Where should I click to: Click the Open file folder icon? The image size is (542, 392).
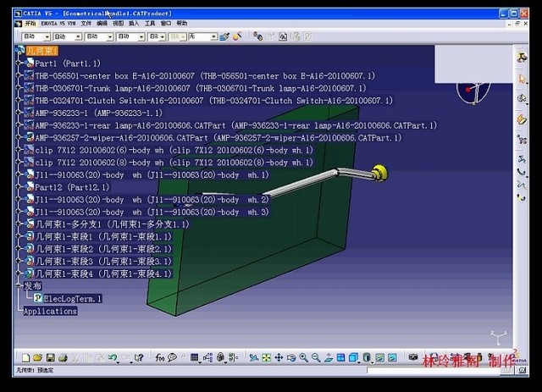pyautogui.click(x=37, y=358)
